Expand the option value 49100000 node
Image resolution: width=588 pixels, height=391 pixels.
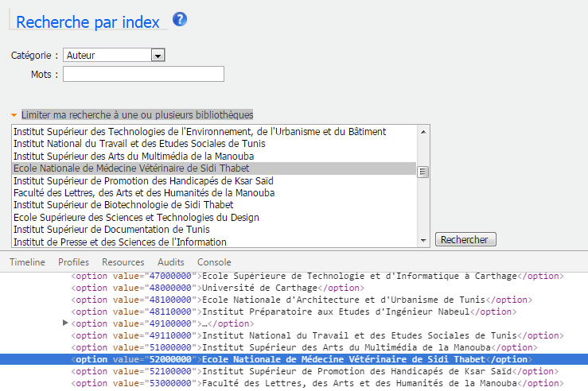(65, 323)
